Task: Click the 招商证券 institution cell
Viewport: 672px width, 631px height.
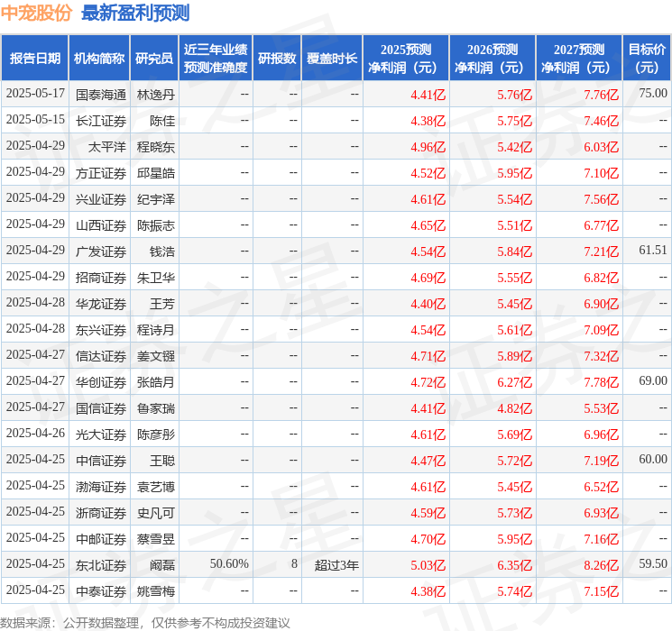Action: tap(101, 278)
